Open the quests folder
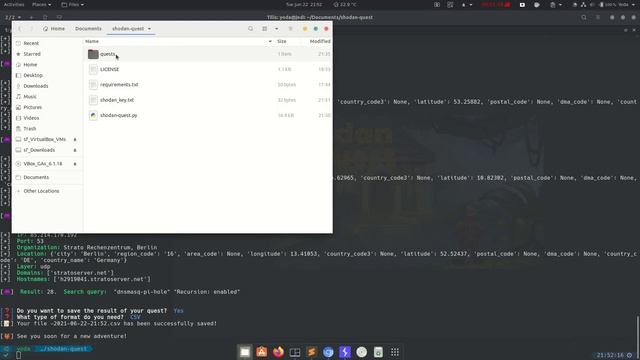 click(208, 54)
